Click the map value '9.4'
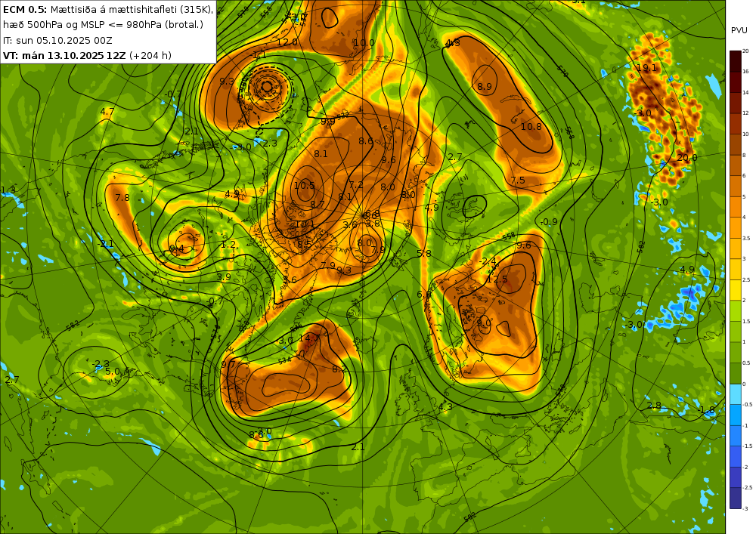This screenshot has width=756, height=534. tap(176, 248)
